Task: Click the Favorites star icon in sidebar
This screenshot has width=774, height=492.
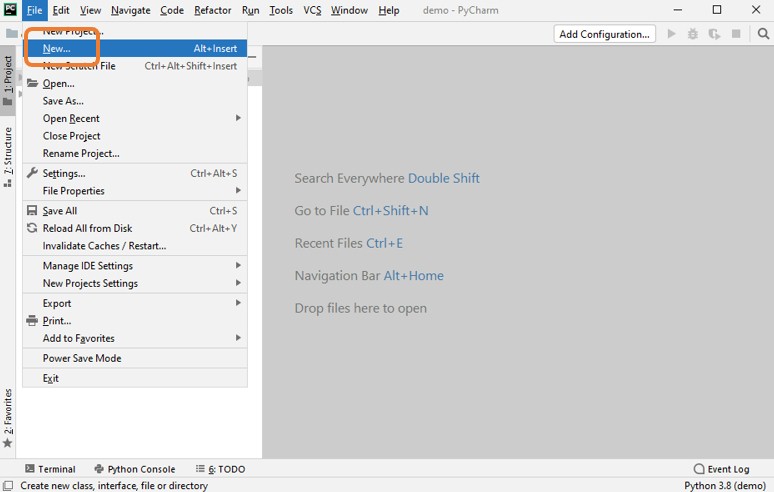Action: point(7,443)
